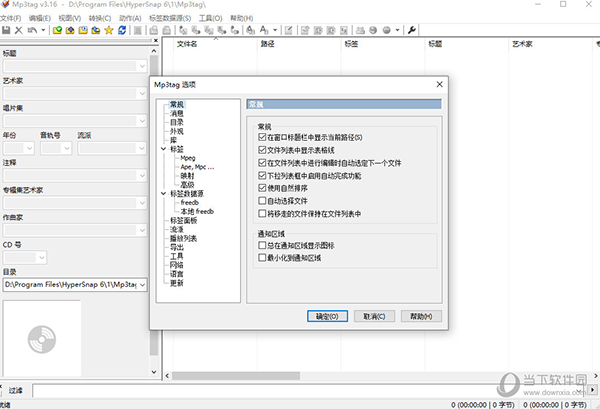This screenshot has width=600, height=409.
Task: Open dropdown arrow left of wrench icon
Action: coord(397,30)
